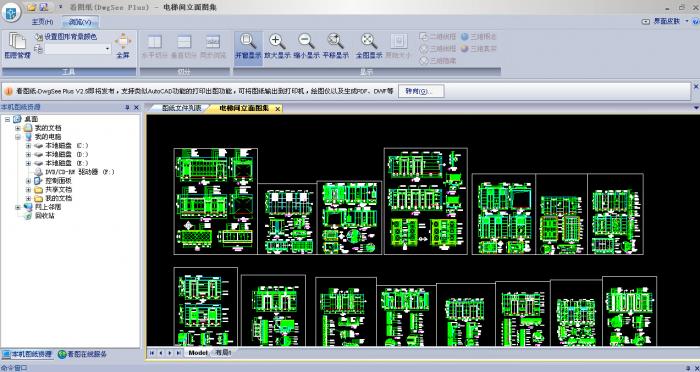Select 我的电脑 in the tree
The height and width of the screenshot is (372, 700).
coord(48,137)
